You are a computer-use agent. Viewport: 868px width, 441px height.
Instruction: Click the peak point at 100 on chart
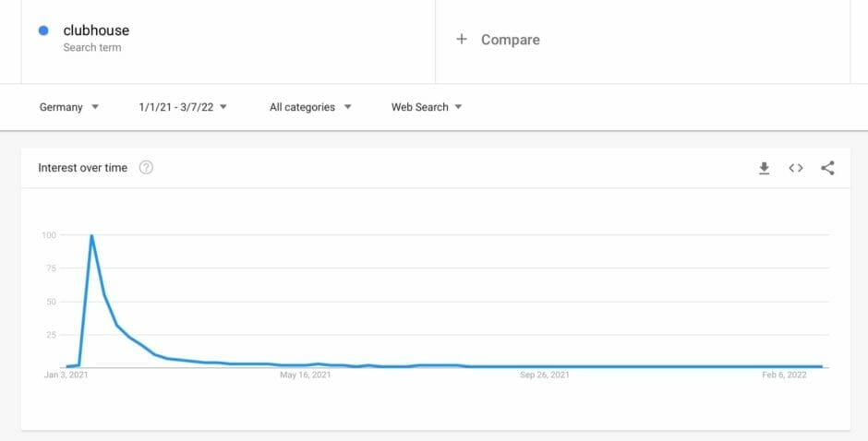(91, 235)
